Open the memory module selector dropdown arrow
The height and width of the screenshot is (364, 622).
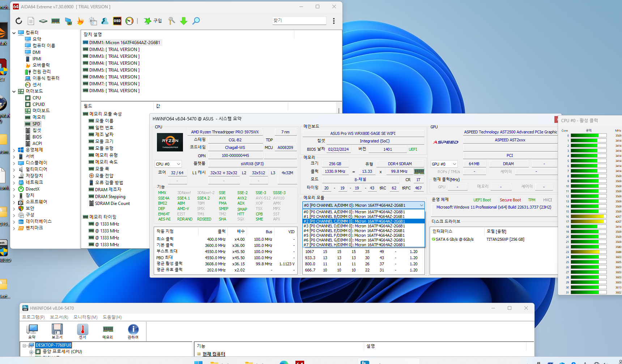pyautogui.click(x=422, y=205)
